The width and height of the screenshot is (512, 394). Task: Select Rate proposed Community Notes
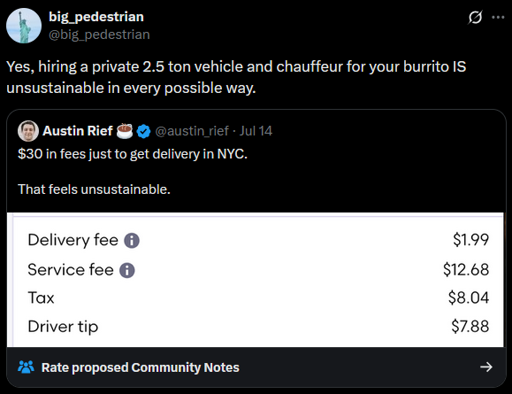pyautogui.click(x=140, y=367)
